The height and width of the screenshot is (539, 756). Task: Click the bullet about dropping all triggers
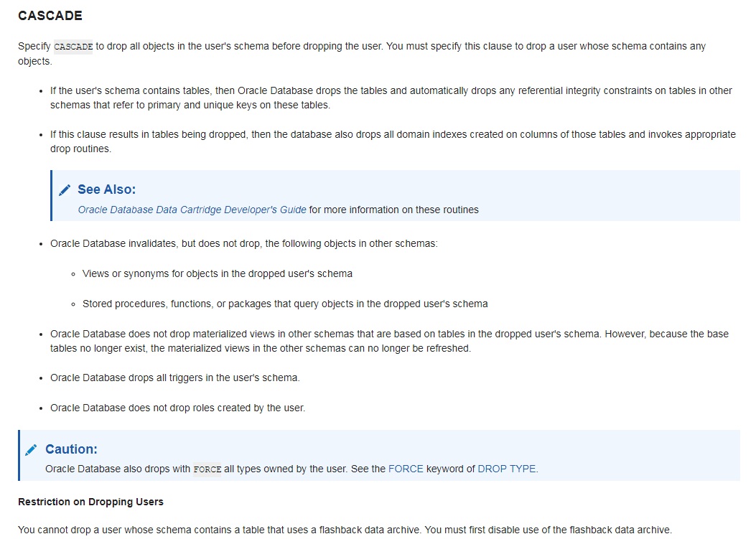click(175, 378)
